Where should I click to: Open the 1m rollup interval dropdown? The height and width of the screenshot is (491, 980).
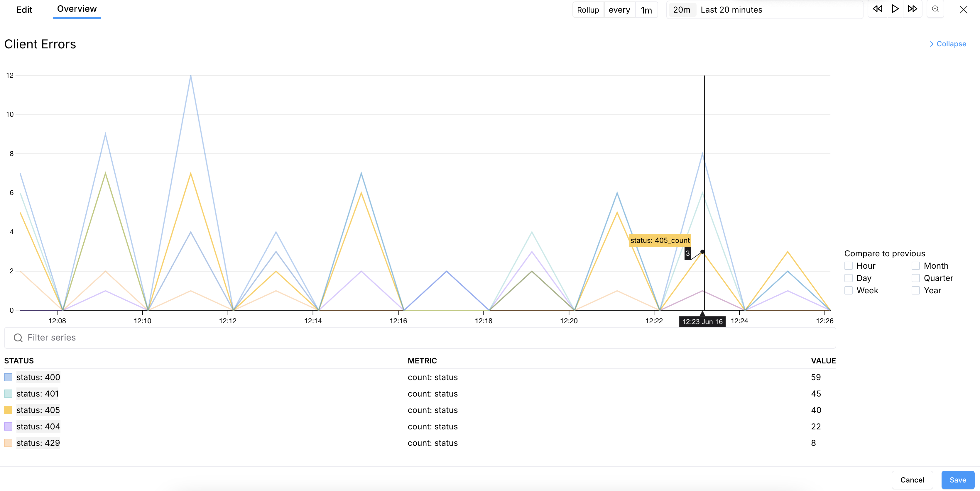pos(646,10)
